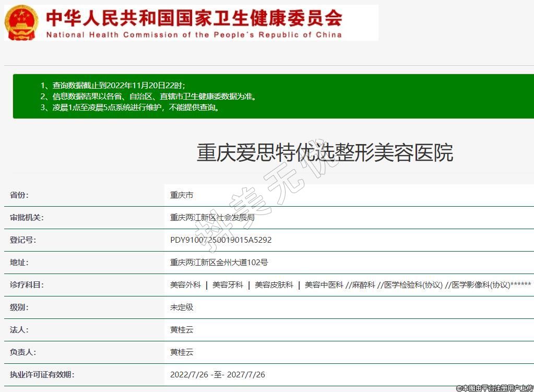Click the name in the 法人 row
The width and height of the screenshot is (534, 392).
click(182, 330)
